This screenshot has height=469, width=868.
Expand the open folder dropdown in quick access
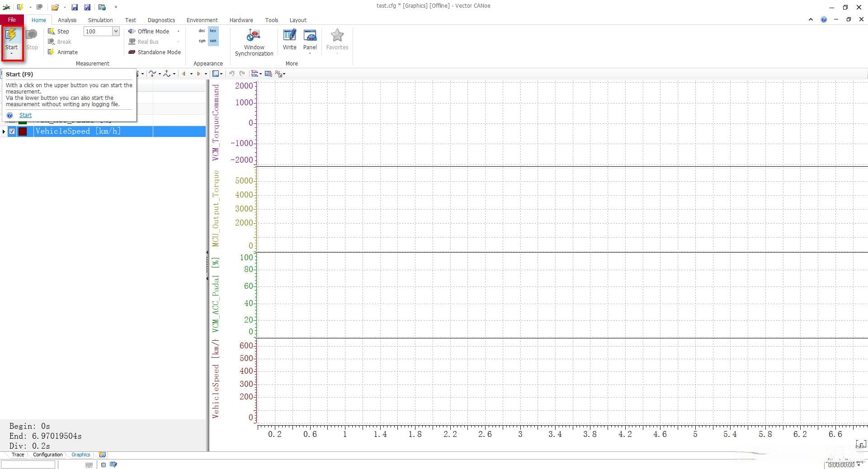[x=65, y=7]
